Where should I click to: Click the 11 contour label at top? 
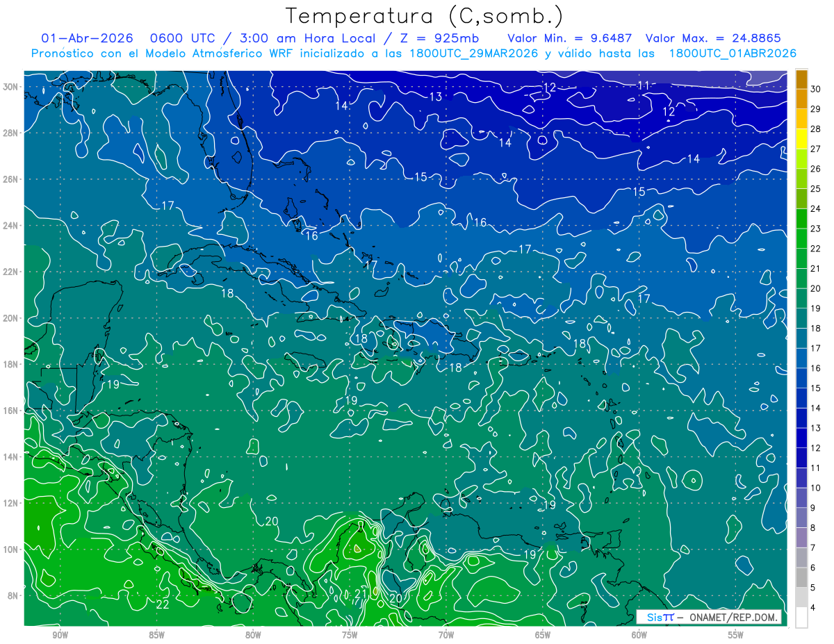[x=644, y=85]
